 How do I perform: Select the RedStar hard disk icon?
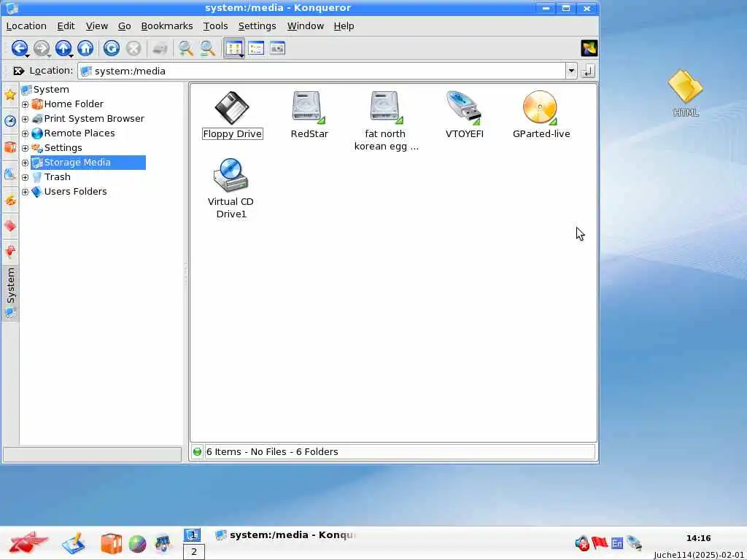309,115
